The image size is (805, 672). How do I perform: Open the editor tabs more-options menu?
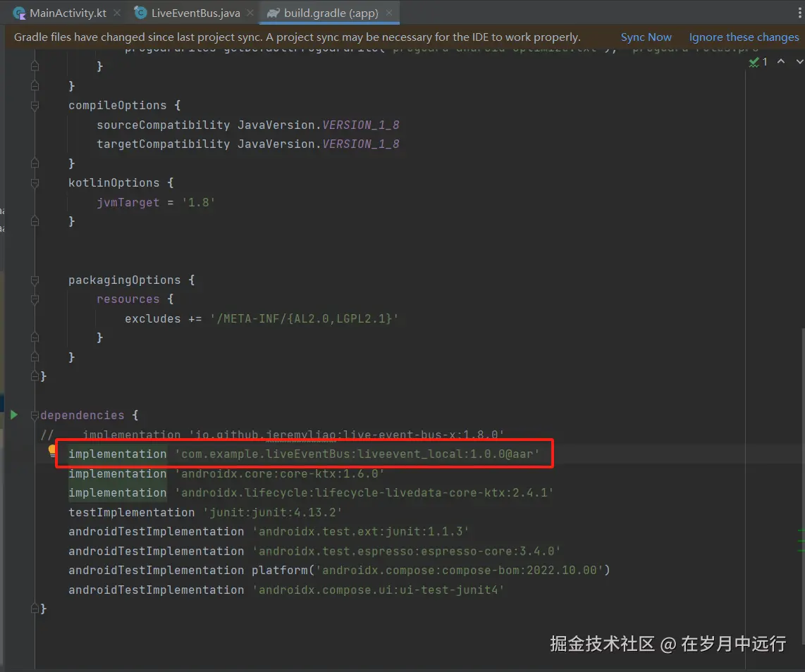800,13
